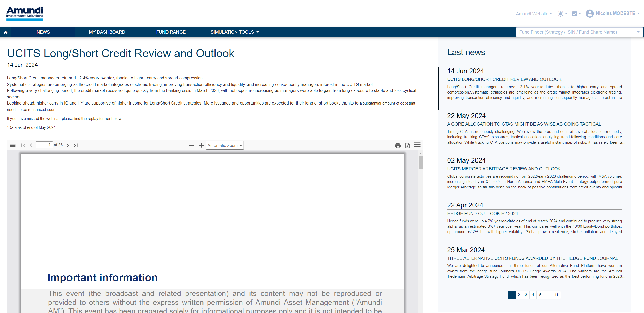Click the PDF page number field
This screenshot has width=644, height=313.
point(44,145)
